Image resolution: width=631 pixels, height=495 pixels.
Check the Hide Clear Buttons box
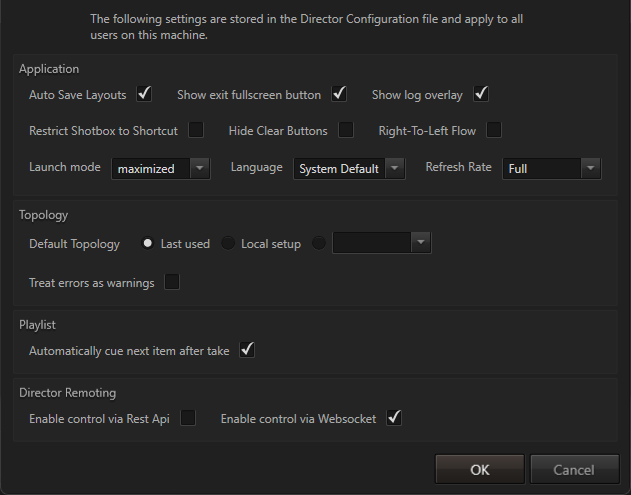(x=346, y=130)
